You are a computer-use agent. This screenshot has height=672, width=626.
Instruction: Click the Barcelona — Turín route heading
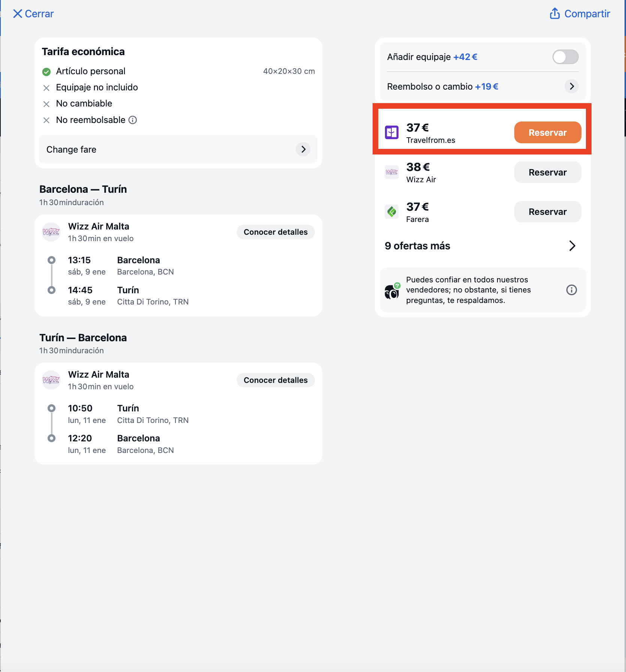point(83,189)
